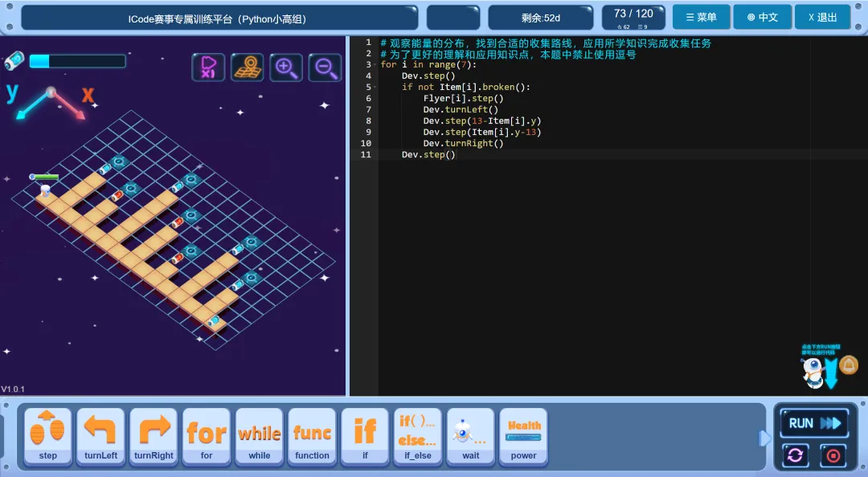
Task: Run the code with RUN button
Action: click(x=814, y=423)
